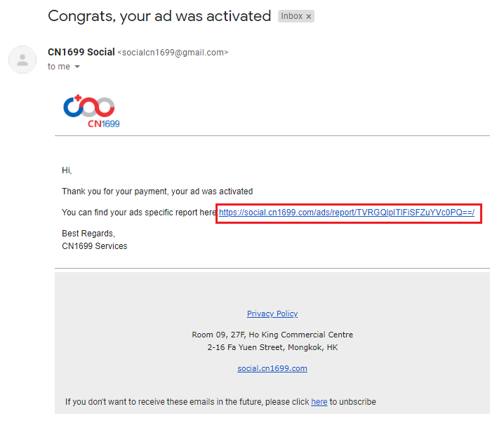Expand recipient details arrow beside "to me"
The width and height of the screenshot is (504, 430).
[77, 67]
